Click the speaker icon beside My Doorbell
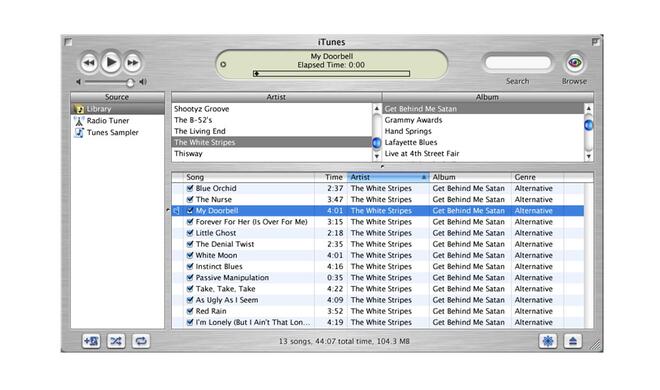 (x=177, y=210)
